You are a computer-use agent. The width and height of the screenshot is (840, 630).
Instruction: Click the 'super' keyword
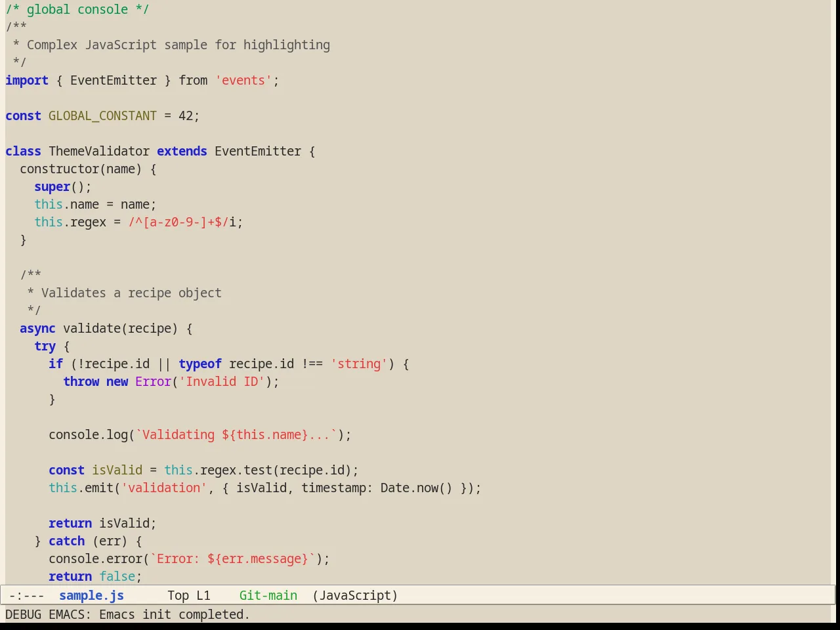[52, 186]
